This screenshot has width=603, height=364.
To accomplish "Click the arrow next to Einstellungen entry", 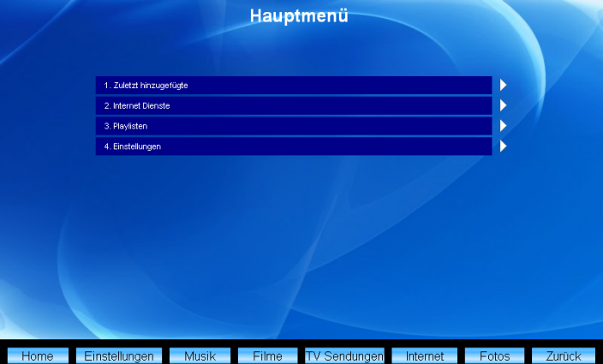I will [x=504, y=146].
